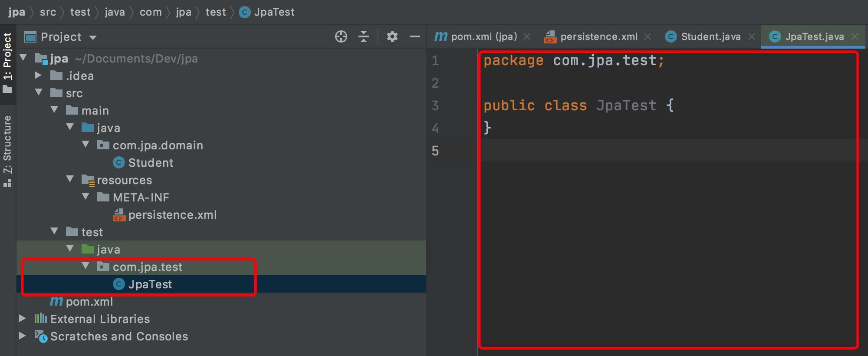Open the Project view dropdown arrow
868x356 pixels.
pos(92,37)
